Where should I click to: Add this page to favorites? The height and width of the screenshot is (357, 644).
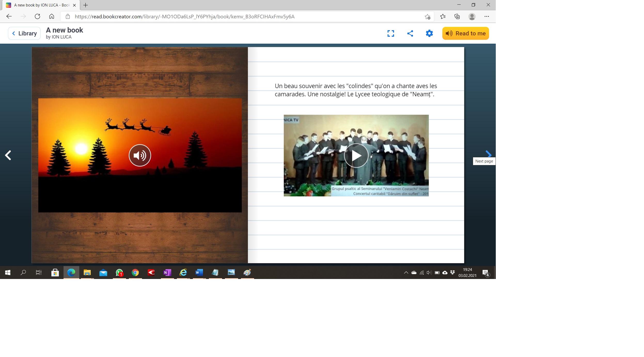pos(427,17)
